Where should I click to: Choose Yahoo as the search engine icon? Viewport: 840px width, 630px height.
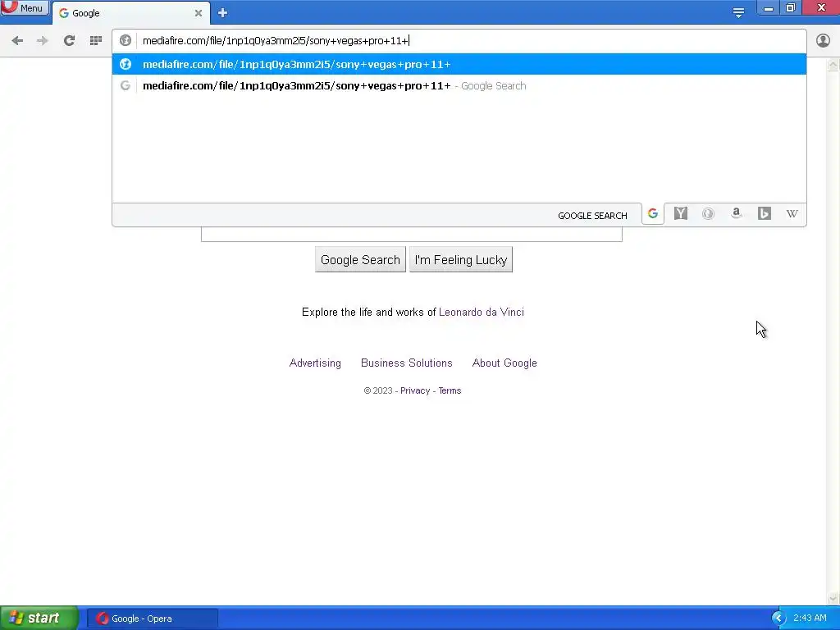coord(680,214)
